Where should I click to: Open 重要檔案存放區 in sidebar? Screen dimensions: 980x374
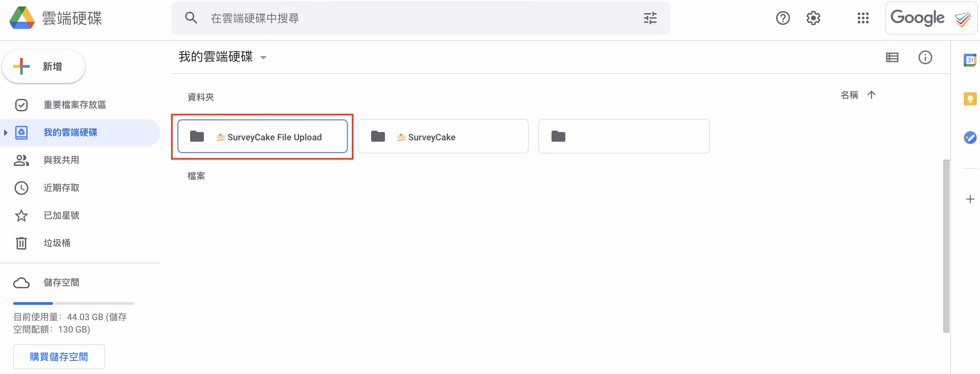80,105
